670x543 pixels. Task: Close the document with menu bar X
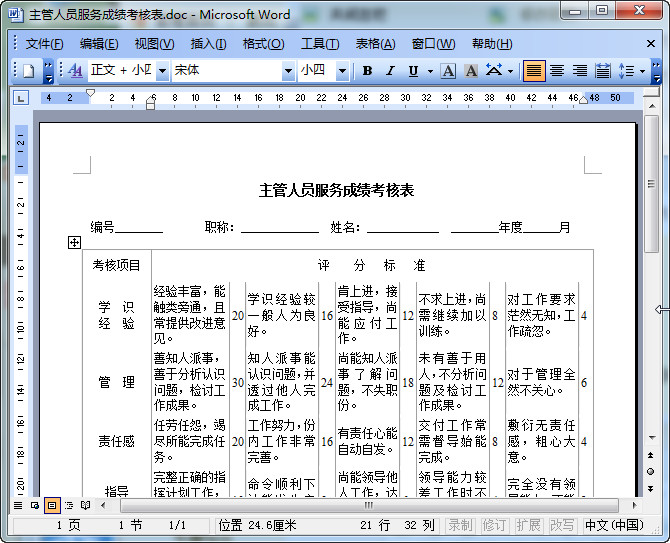point(651,44)
